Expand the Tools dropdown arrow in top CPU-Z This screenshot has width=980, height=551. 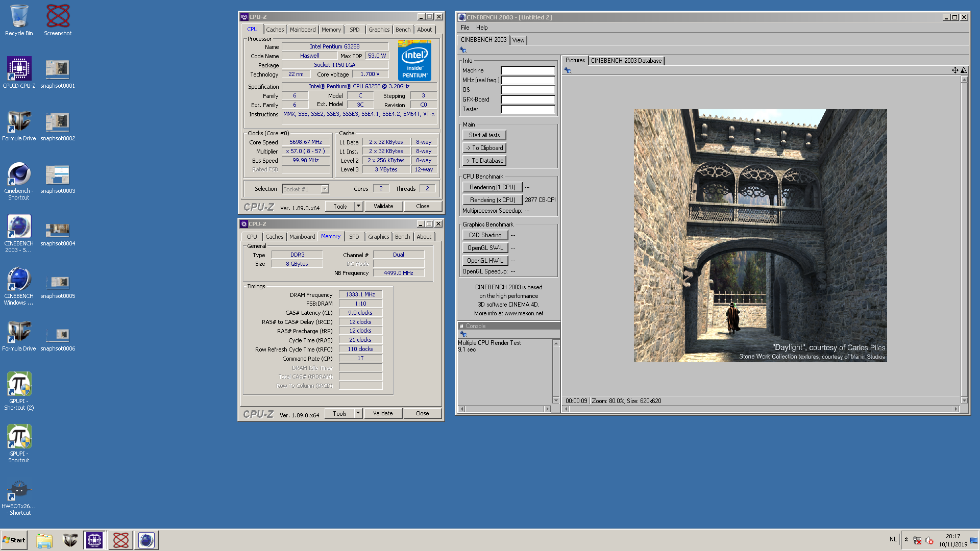[358, 206]
